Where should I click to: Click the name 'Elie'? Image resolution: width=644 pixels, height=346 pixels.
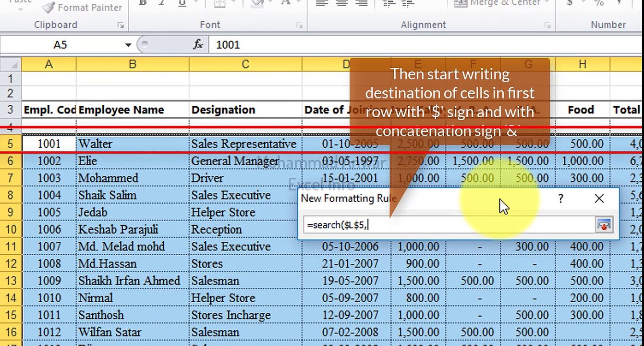(x=87, y=161)
